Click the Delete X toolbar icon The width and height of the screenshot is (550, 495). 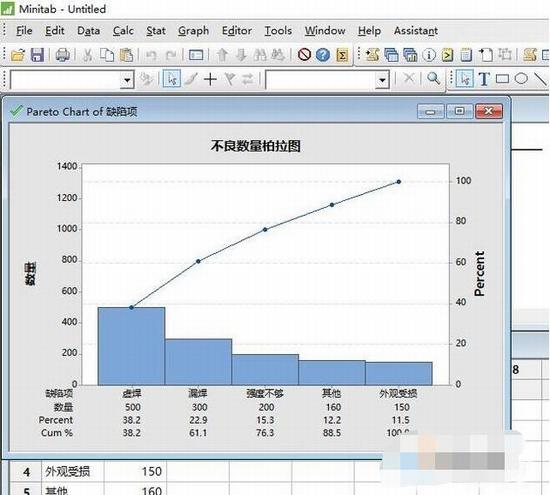[x=409, y=78]
